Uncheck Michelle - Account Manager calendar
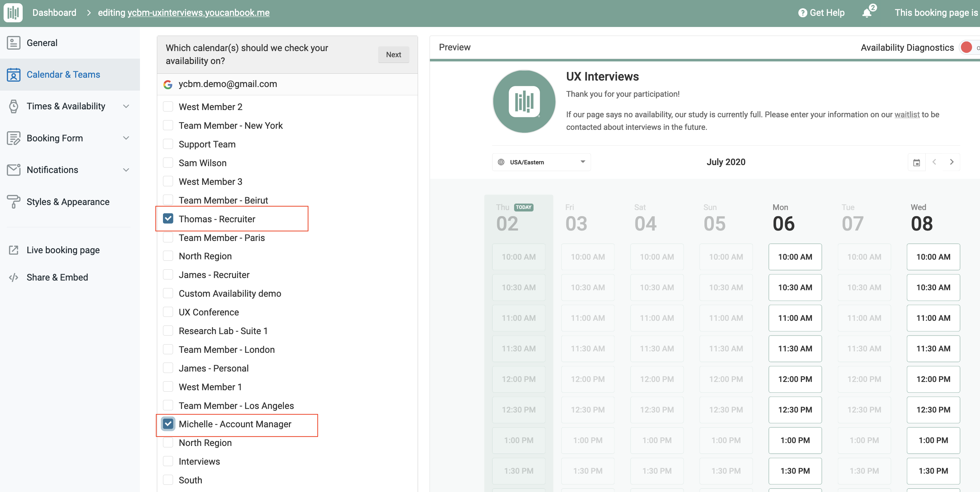 point(168,424)
